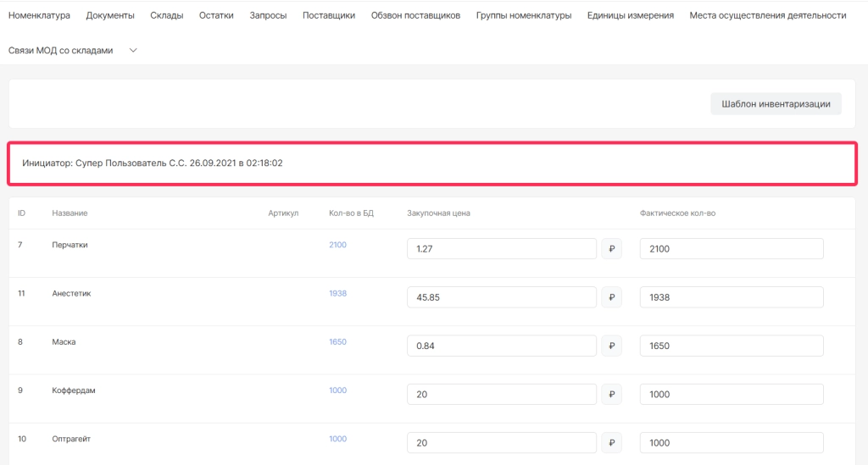868x465 pixels.
Task: Expand the chevron after Связи МОД со складами
Action: (x=133, y=51)
